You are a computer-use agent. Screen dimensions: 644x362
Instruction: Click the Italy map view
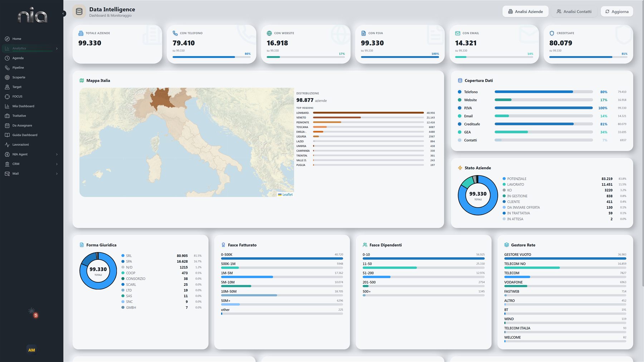186,142
